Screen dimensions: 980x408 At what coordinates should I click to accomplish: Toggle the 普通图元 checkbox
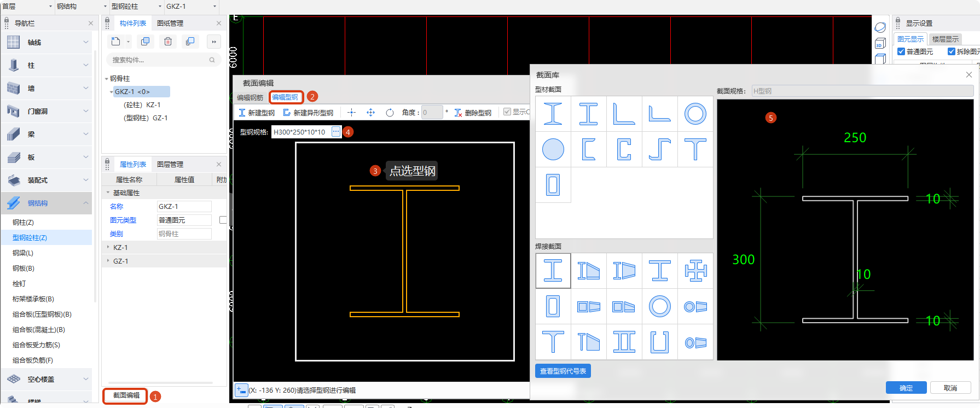(x=901, y=51)
